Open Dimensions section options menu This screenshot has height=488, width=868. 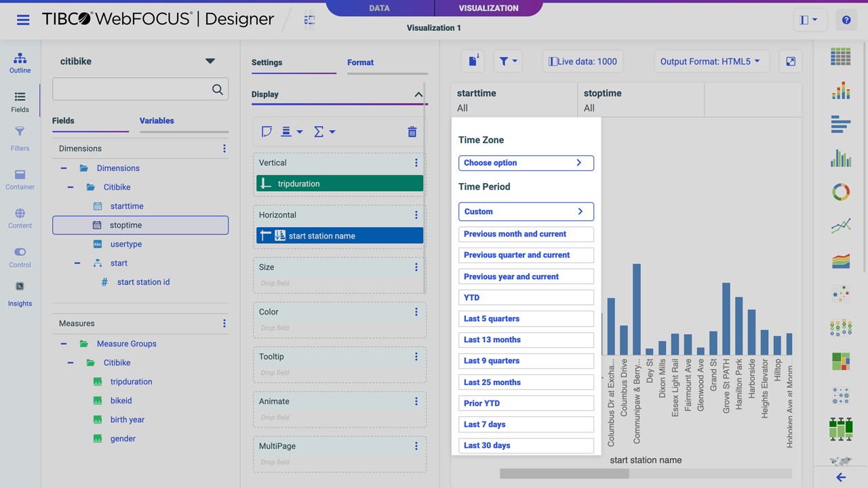(x=224, y=148)
